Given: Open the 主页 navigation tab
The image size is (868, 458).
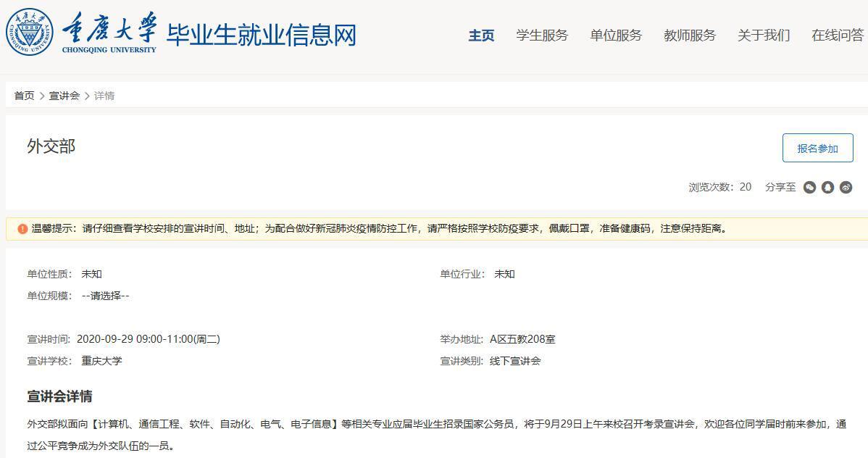Looking at the screenshot, I should pyautogui.click(x=481, y=36).
